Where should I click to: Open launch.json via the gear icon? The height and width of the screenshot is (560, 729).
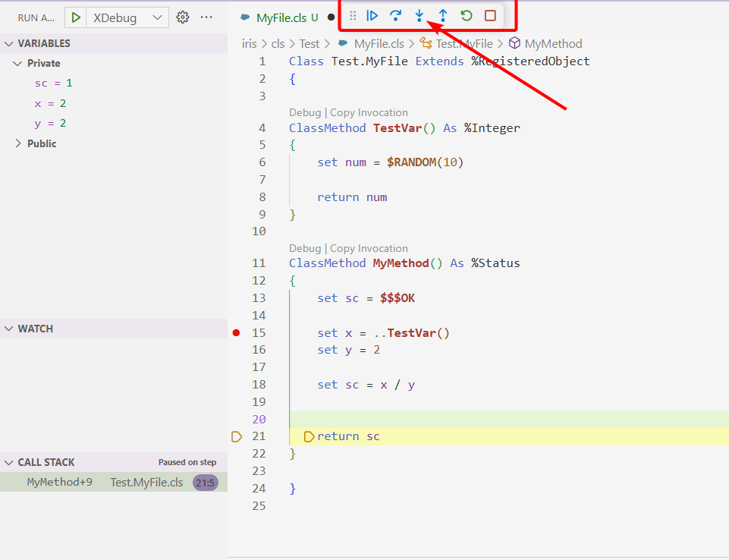pyautogui.click(x=182, y=17)
